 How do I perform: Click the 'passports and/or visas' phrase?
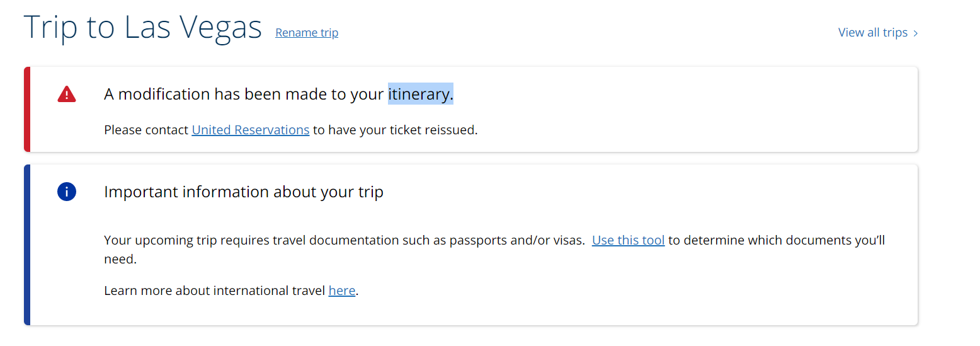coord(516,240)
